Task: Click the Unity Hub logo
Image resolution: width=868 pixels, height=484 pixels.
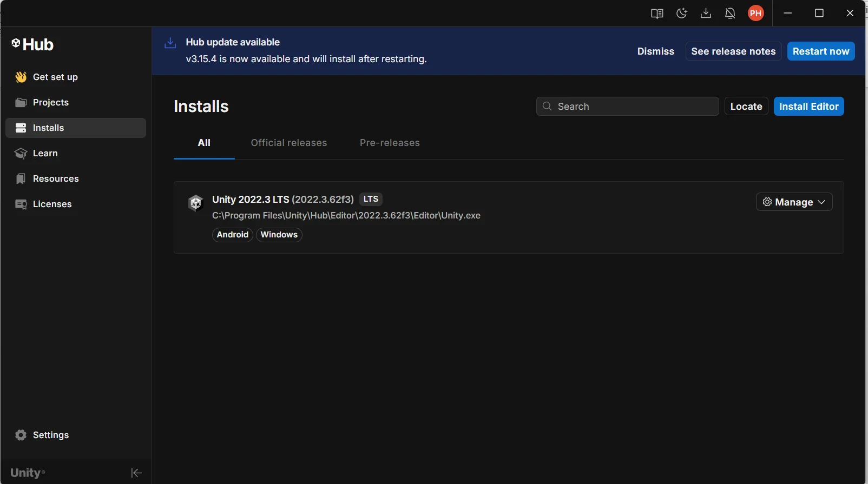Action: coord(32,44)
